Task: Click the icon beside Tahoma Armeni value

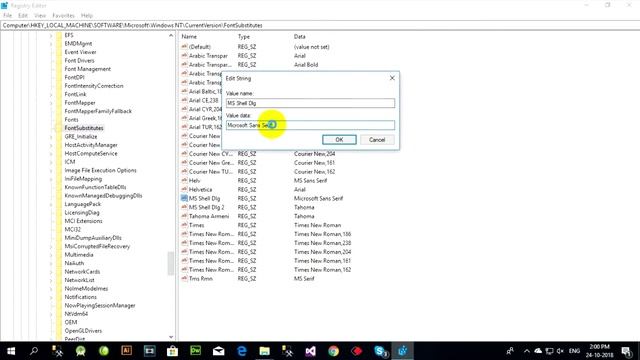Action: [184, 216]
